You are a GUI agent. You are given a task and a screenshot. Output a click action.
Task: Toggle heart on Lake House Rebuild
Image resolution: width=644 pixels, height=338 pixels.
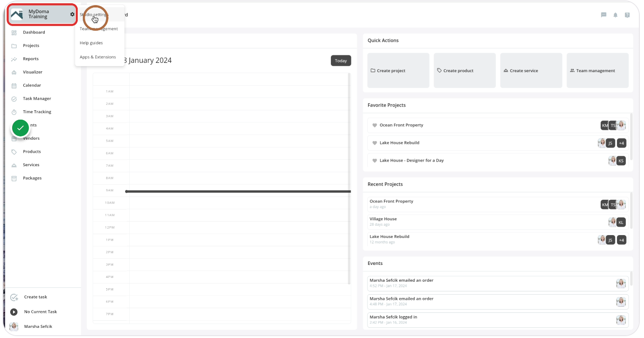point(375,143)
